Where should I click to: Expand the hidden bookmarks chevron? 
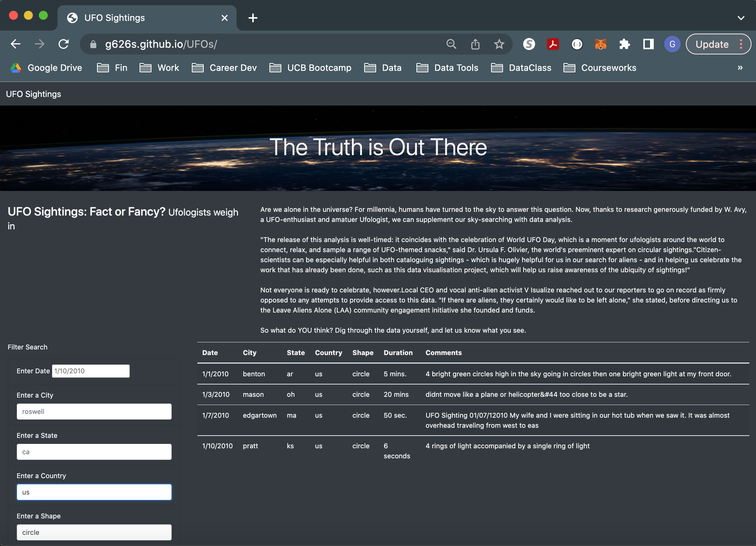coord(740,68)
